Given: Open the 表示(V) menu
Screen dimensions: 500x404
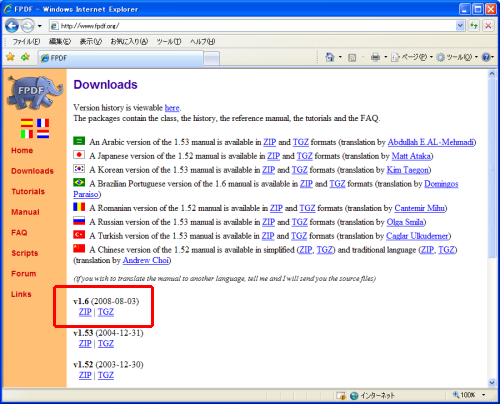Looking at the screenshot, I should click(x=91, y=42).
